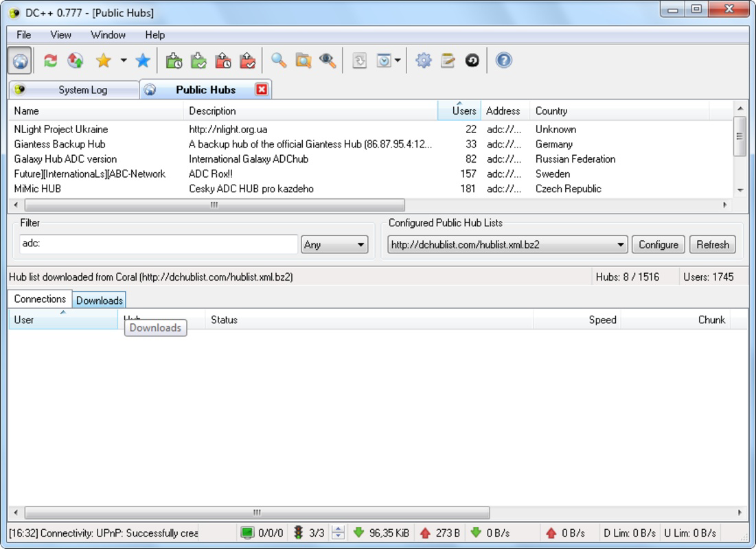Sort hub list by Name column
756x549 pixels.
pos(96,111)
